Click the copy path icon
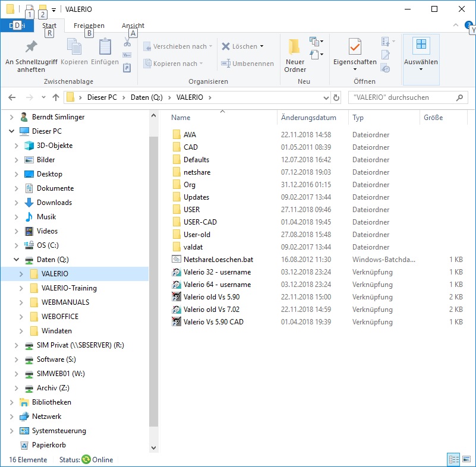The image size is (476, 467). click(x=127, y=55)
